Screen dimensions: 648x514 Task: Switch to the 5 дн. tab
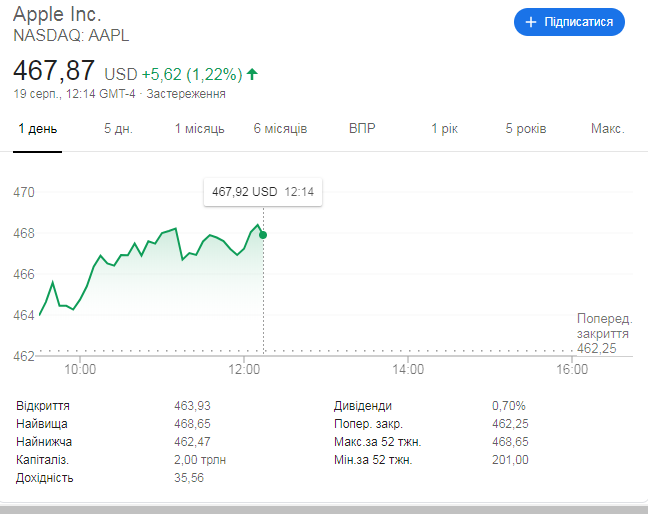(118, 128)
